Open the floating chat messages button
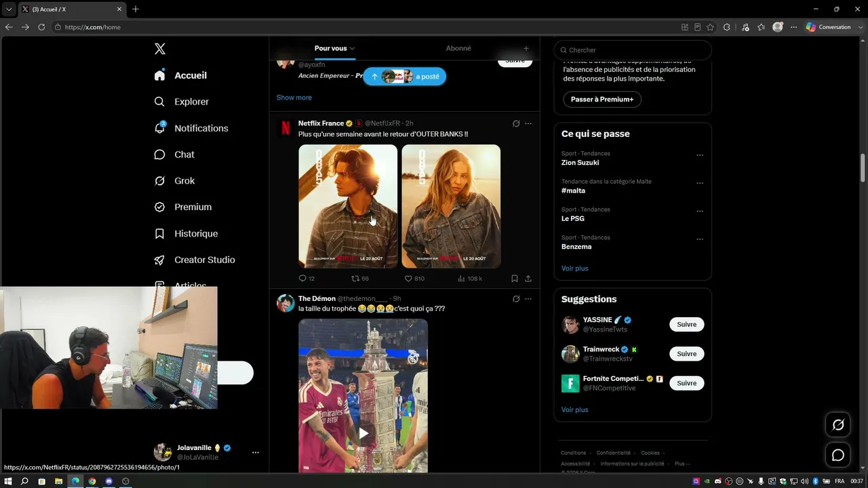This screenshot has height=488, width=868. [838, 455]
